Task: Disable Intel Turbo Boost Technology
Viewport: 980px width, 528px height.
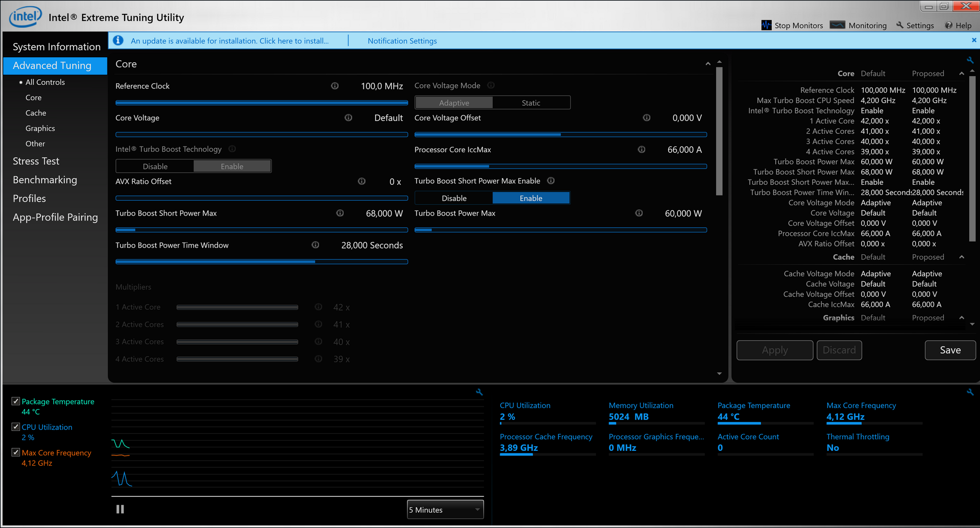Action: [155, 166]
